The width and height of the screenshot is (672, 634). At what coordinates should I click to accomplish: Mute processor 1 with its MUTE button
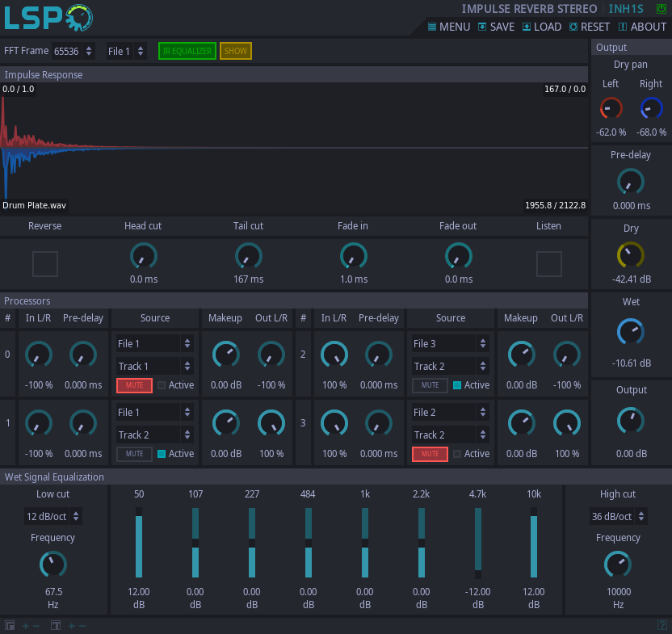click(x=135, y=454)
